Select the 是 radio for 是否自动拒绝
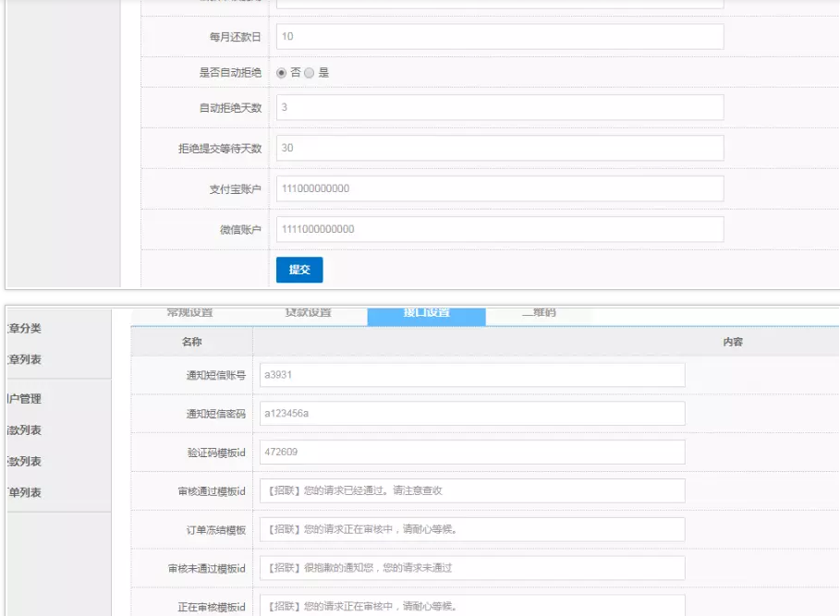 [310, 73]
